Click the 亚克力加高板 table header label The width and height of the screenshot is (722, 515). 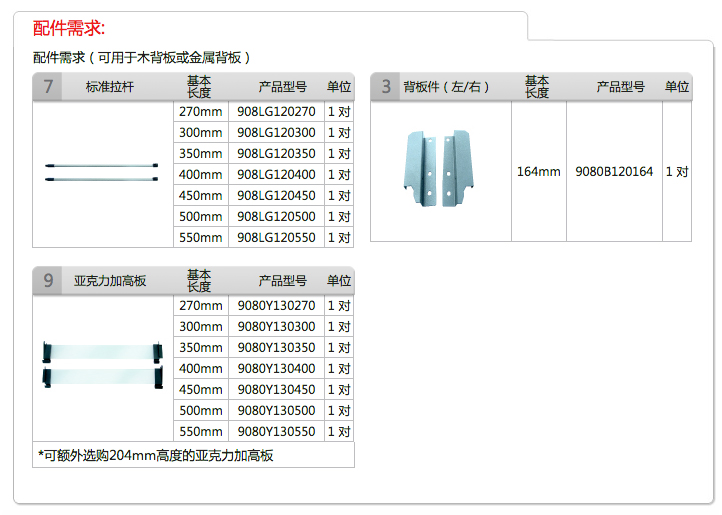[x=110, y=281]
